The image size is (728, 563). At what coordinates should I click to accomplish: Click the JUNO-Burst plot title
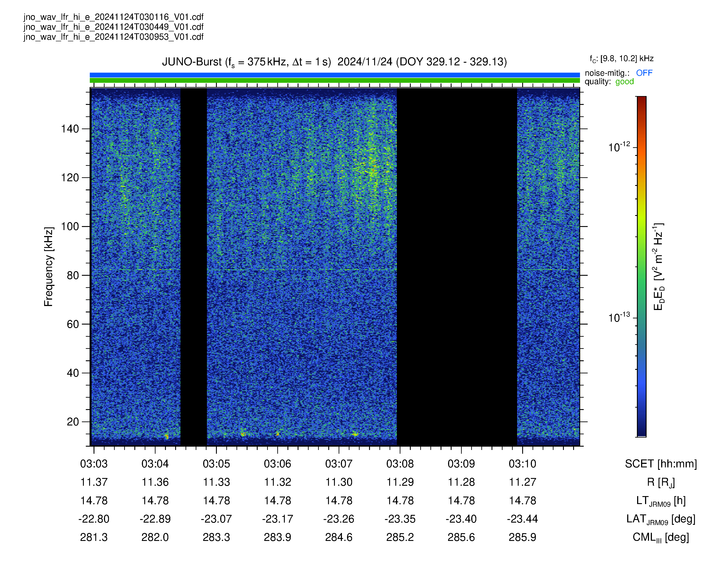pos(334,62)
